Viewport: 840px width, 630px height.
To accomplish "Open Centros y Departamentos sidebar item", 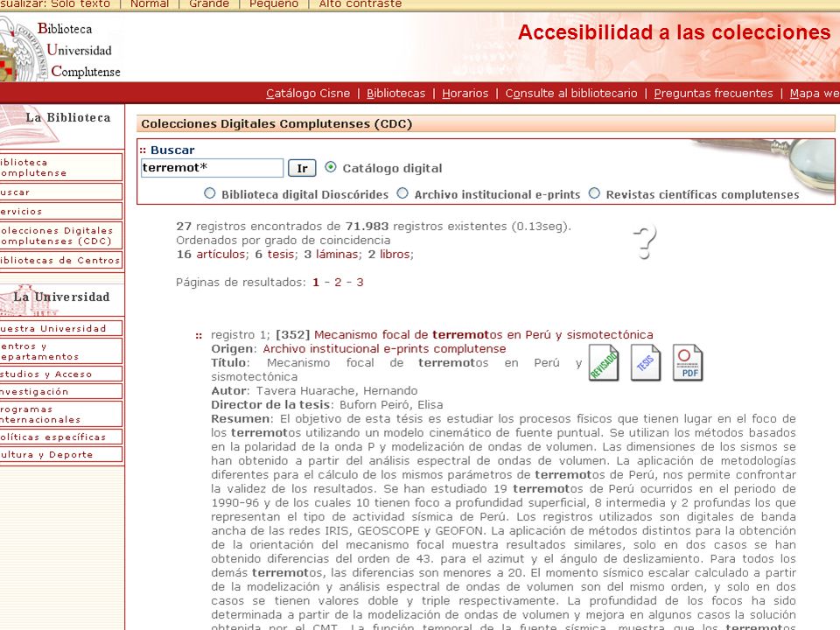I will 60,351.
